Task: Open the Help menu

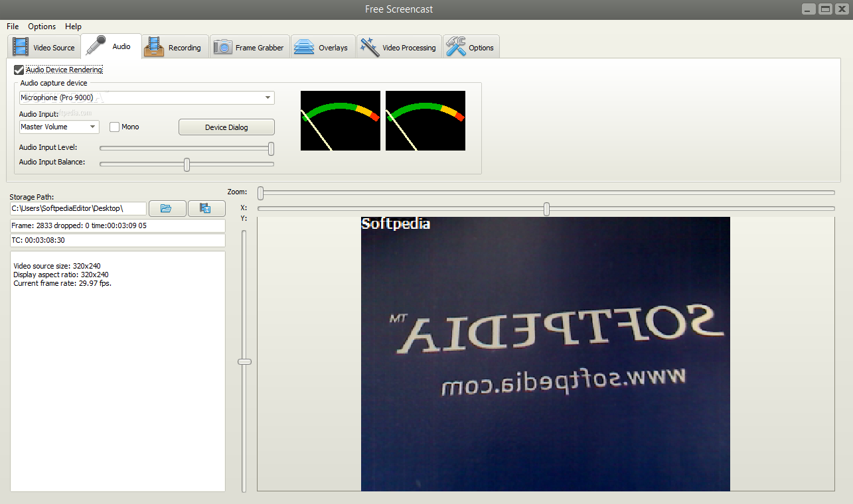Action: (73, 27)
